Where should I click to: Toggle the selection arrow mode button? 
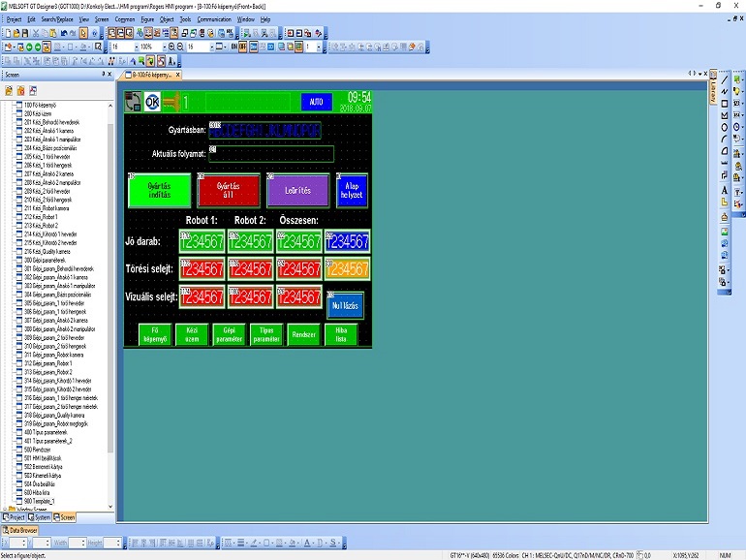point(83,33)
